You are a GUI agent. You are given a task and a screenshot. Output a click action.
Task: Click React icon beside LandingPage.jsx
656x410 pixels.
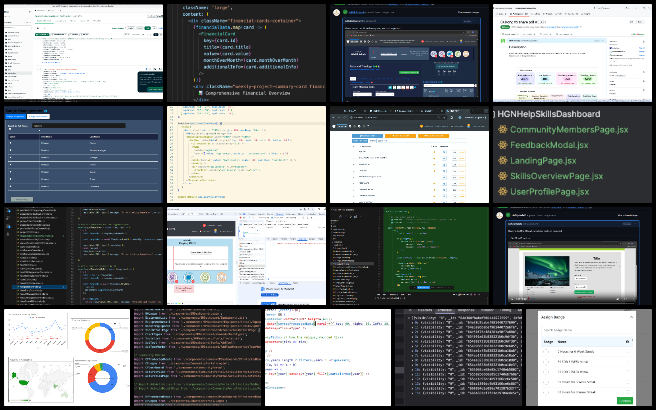(x=502, y=161)
